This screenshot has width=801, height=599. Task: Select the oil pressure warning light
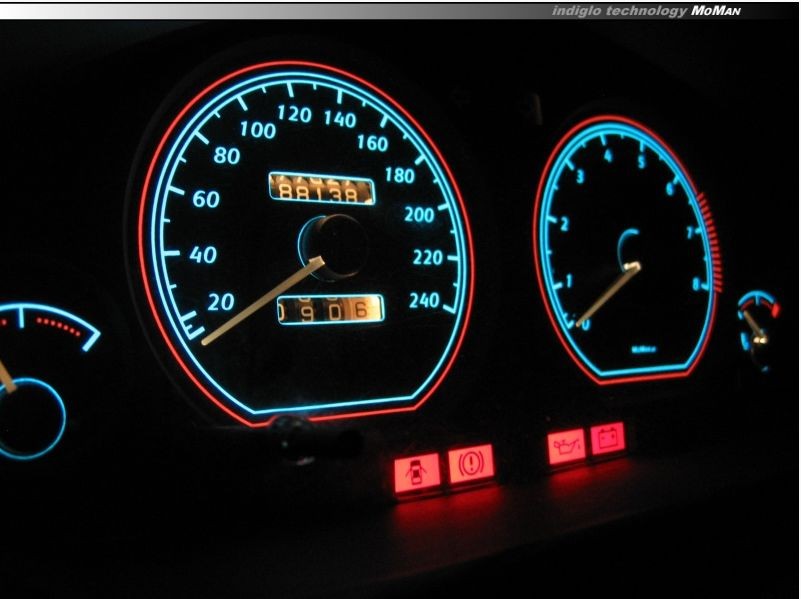(567, 446)
